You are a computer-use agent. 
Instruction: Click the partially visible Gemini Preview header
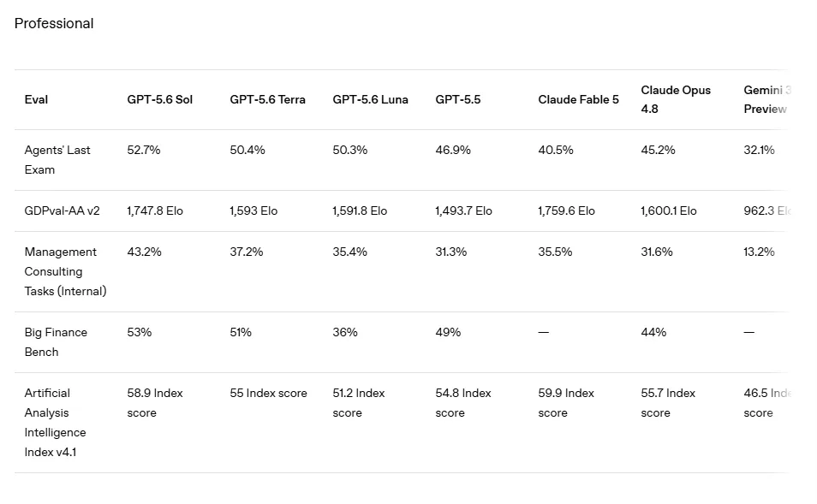(x=767, y=99)
